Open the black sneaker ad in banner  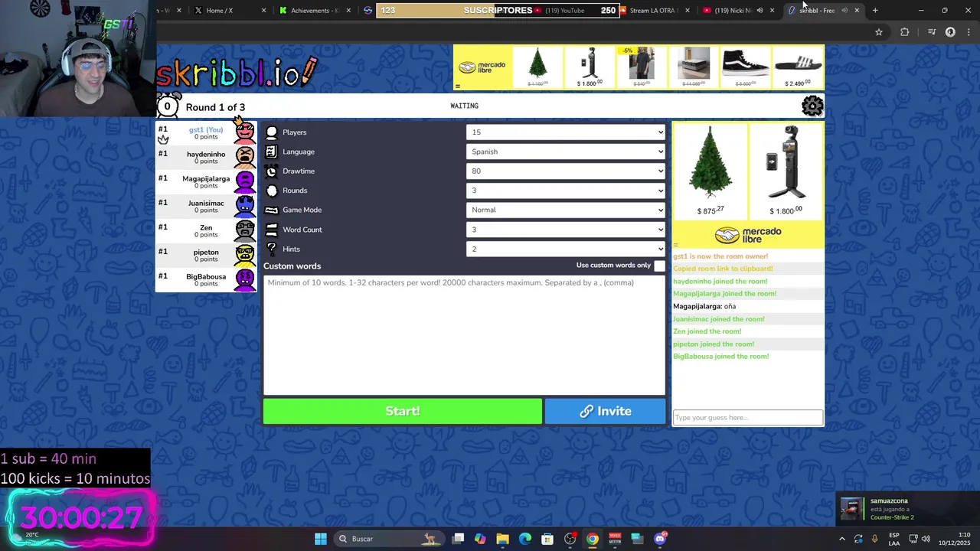click(745, 67)
